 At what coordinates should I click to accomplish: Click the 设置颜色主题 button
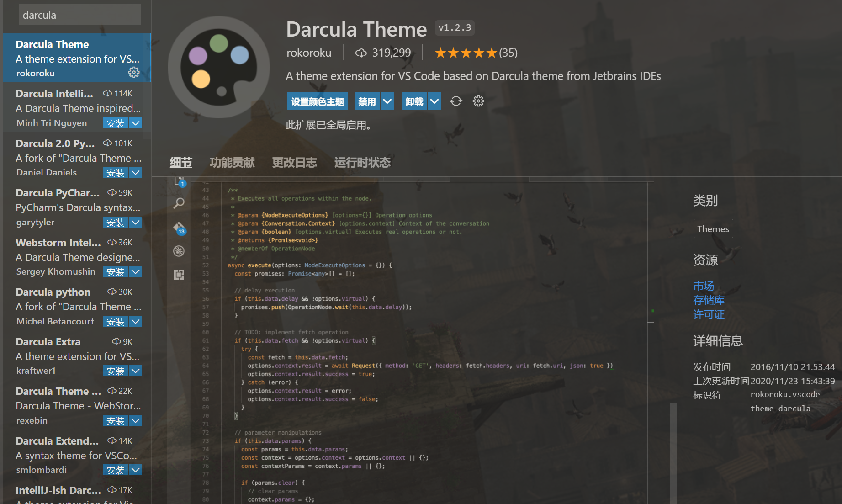pyautogui.click(x=318, y=101)
